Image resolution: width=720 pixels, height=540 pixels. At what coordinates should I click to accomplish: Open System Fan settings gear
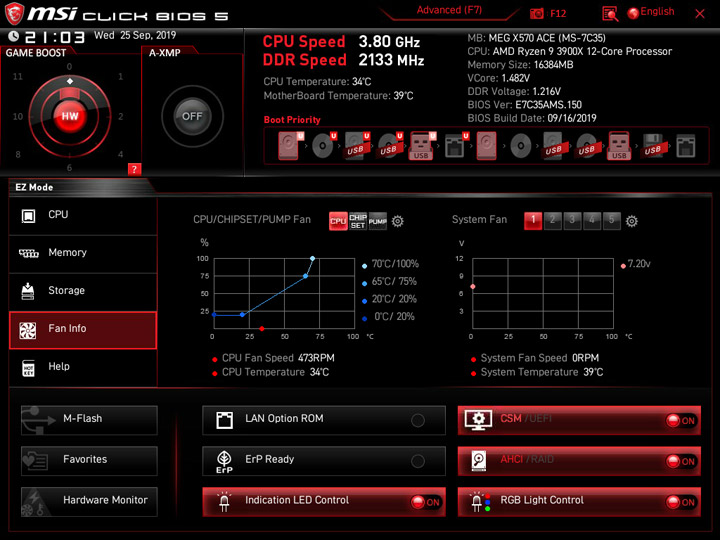[x=632, y=221]
